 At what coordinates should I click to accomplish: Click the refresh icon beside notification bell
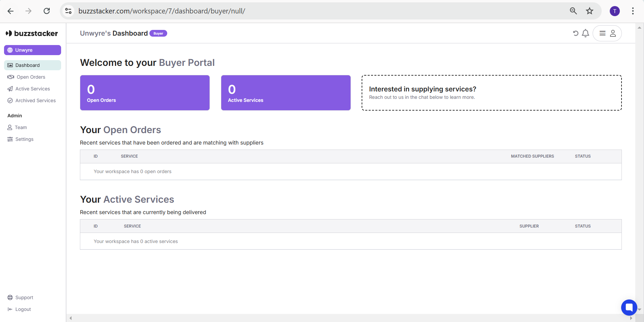pyautogui.click(x=576, y=33)
